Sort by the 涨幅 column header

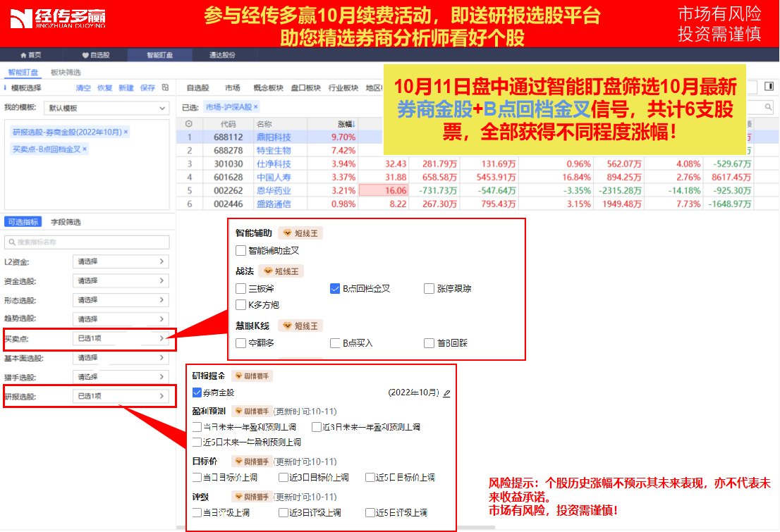click(346, 124)
